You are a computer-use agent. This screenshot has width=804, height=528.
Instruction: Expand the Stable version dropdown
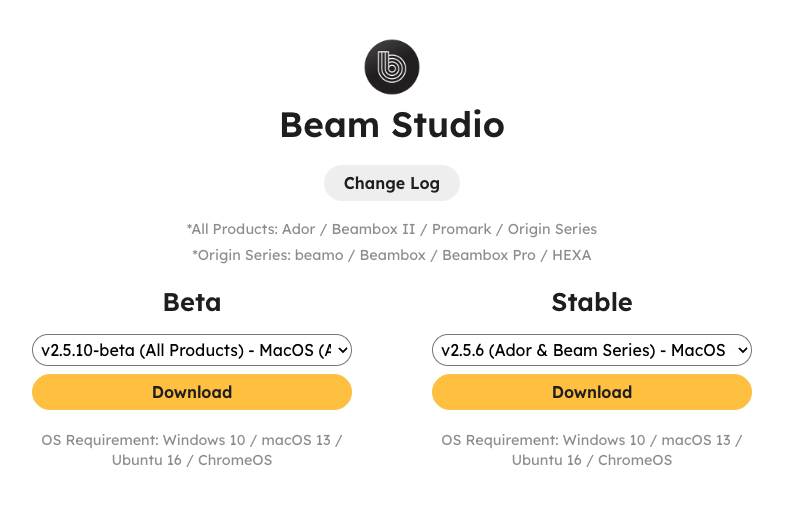tap(592, 350)
